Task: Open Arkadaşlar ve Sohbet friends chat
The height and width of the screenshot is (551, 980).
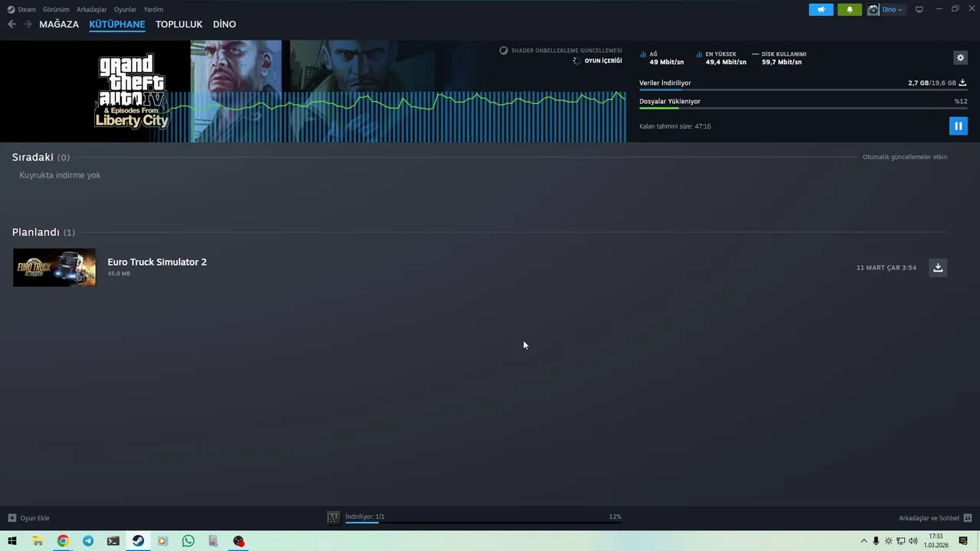Action: coord(935,518)
